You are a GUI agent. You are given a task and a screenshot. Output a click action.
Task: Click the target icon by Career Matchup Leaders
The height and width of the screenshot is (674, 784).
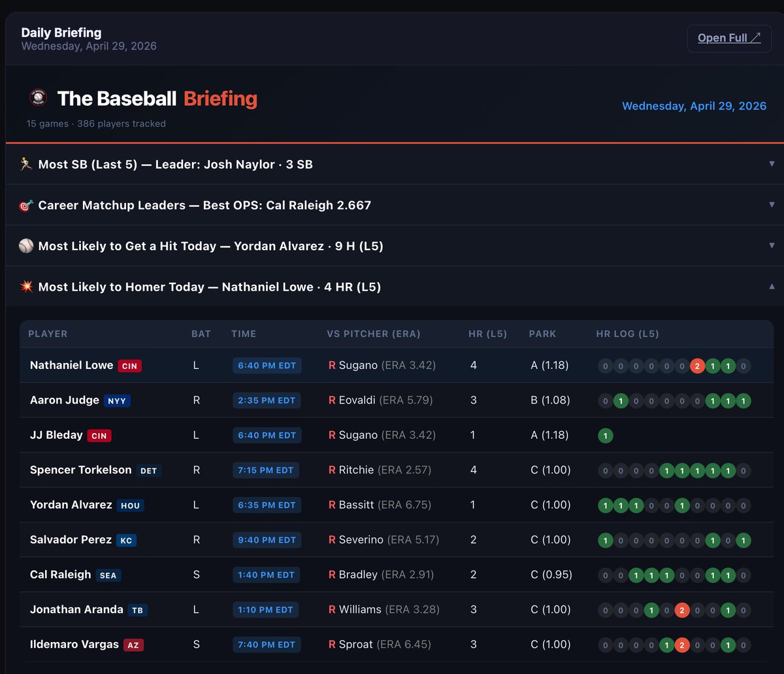click(x=26, y=205)
